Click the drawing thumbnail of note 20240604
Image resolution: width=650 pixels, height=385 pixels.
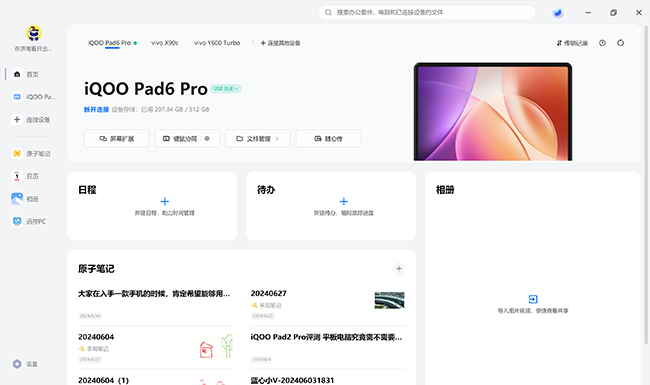tap(216, 346)
